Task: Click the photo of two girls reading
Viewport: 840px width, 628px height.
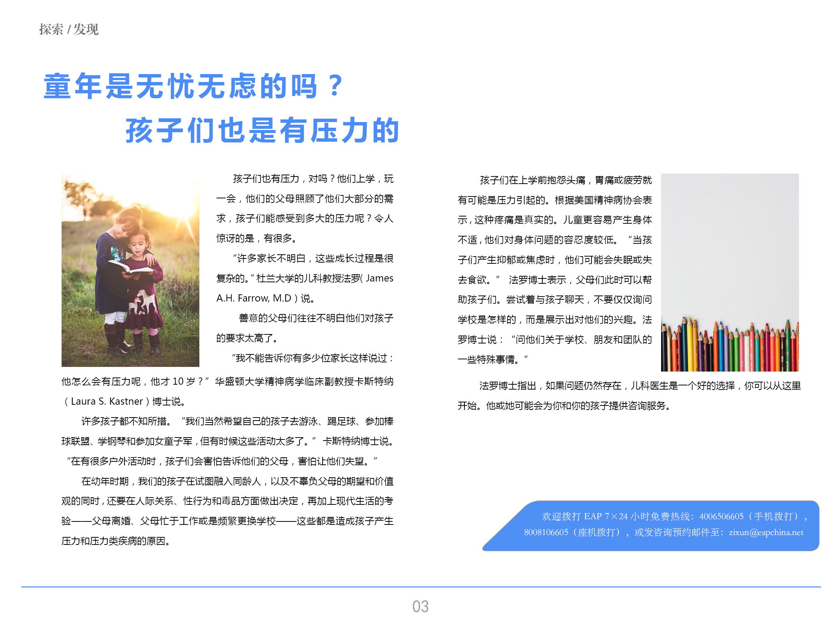Action: pos(130,270)
